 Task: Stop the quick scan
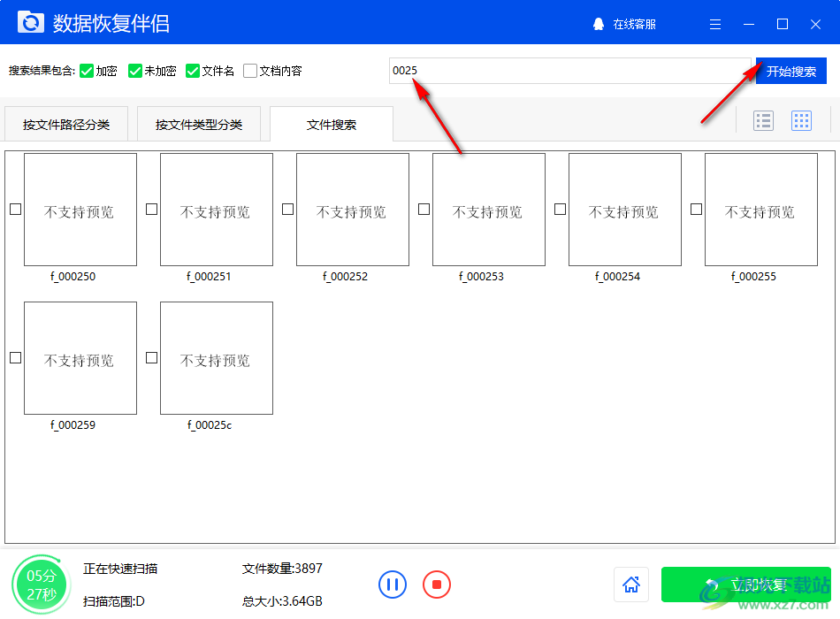(436, 585)
